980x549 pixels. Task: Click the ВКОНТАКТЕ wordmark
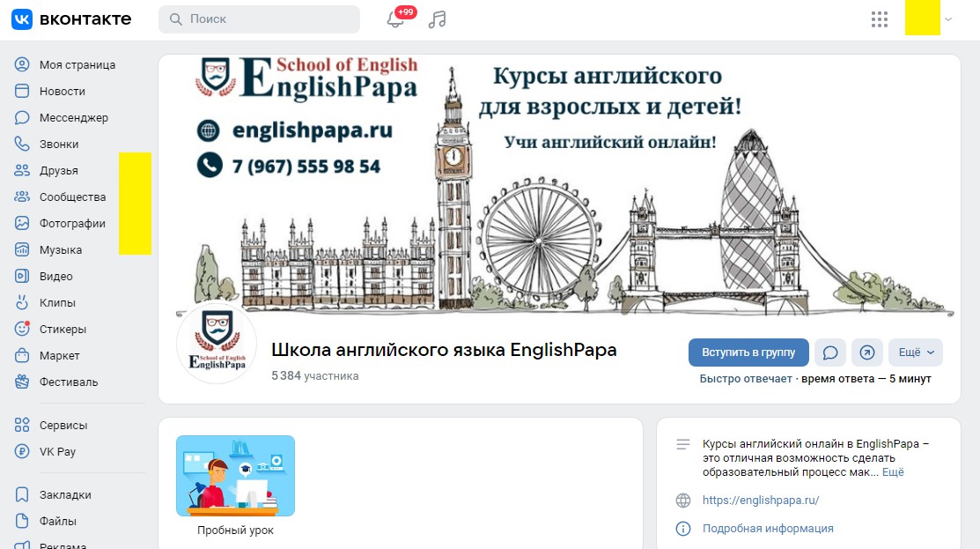pyautogui.click(x=85, y=19)
